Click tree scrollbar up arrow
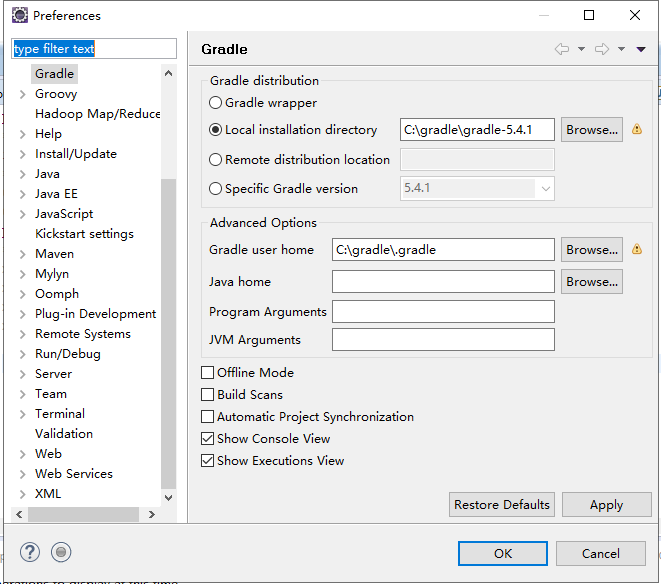This screenshot has height=584, width=661. coord(169,73)
